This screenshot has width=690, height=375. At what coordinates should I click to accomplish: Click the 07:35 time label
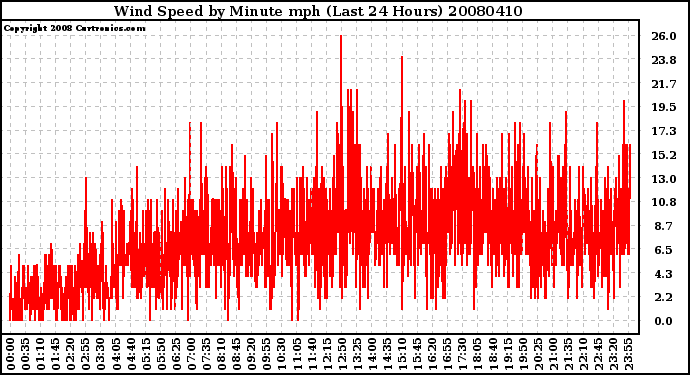click(206, 354)
